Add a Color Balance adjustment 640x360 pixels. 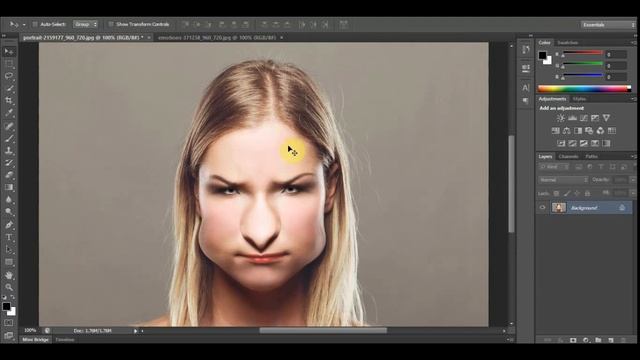click(x=567, y=131)
